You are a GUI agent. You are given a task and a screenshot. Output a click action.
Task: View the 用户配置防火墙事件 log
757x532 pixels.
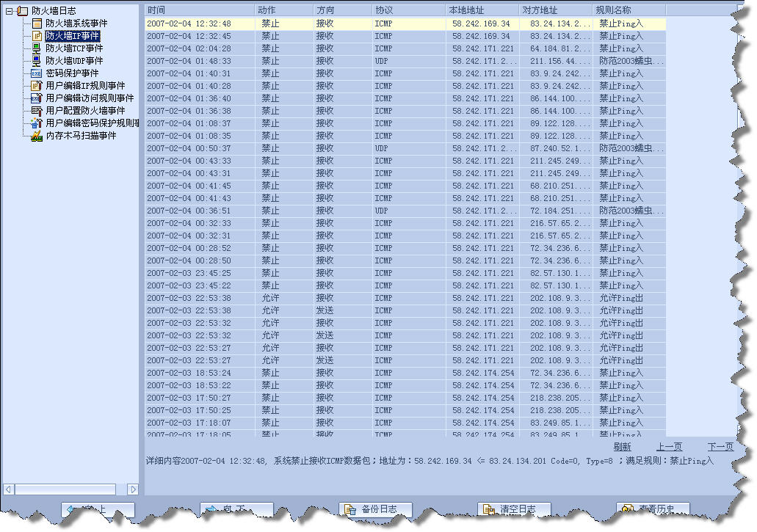[x=85, y=111]
